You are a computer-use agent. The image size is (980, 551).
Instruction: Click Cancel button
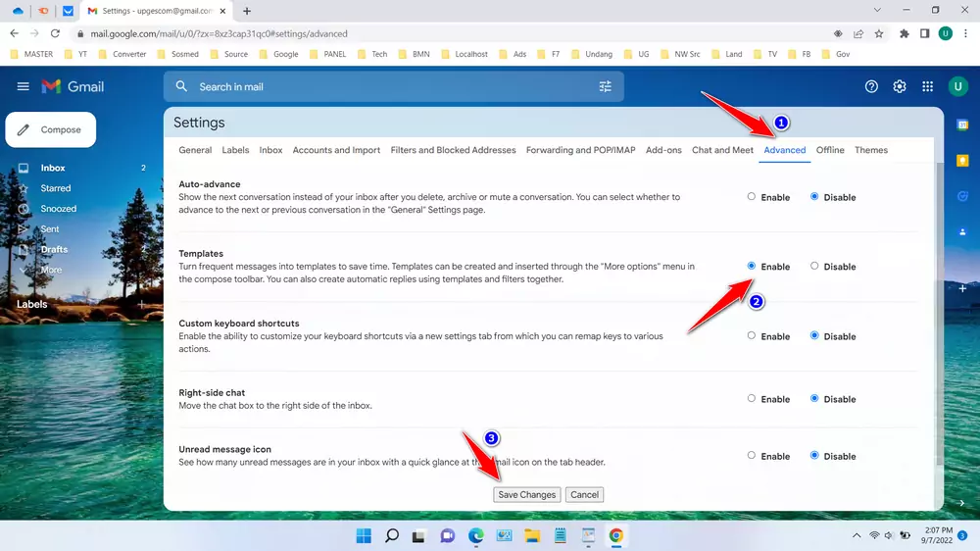coord(584,495)
